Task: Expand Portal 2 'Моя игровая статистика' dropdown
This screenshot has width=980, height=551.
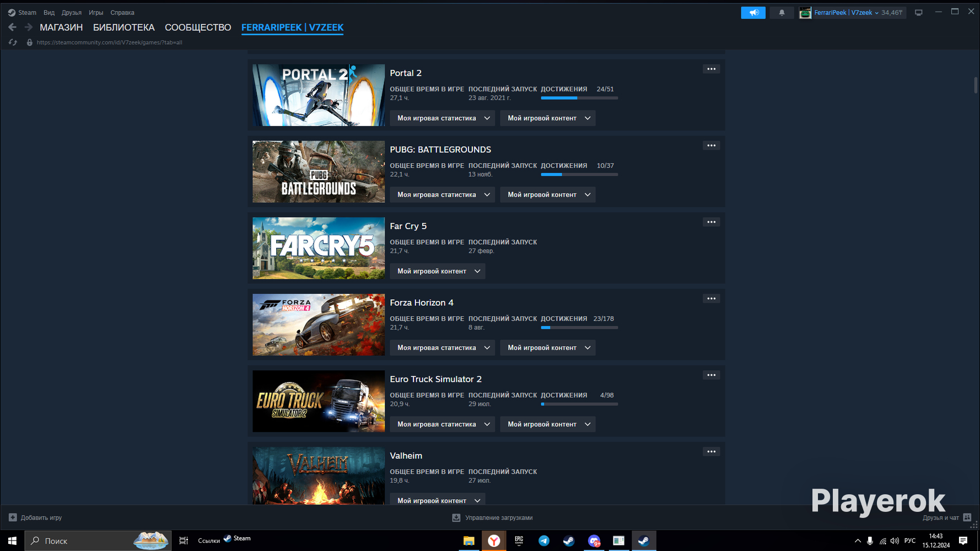Action: tap(443, 118)
